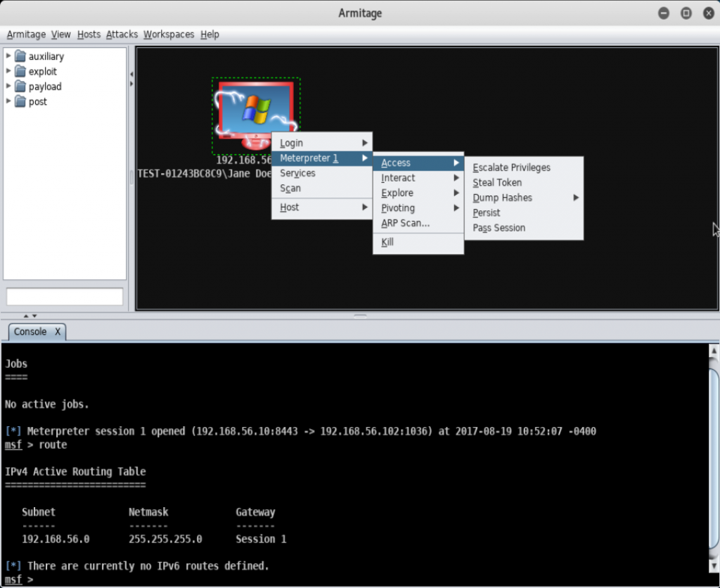This screenshot has width=720, height=588.
Task: Choose Scan from the host menu
Action: click(322, 188)
